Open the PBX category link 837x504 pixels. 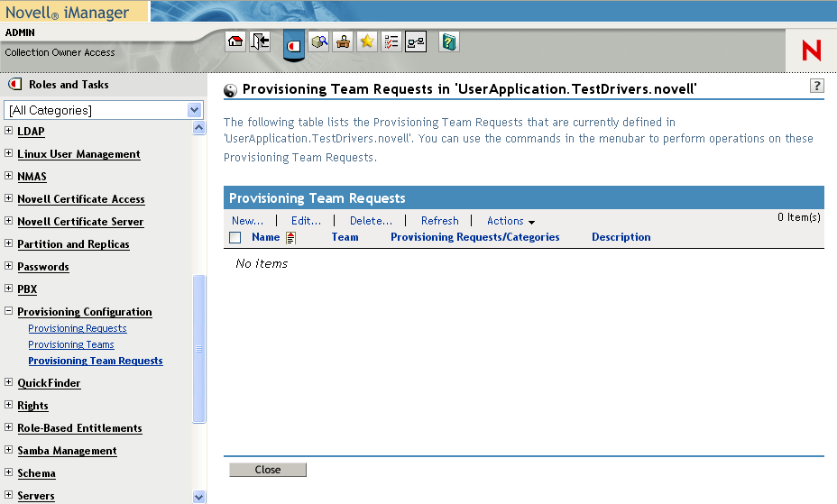click(27, 289)
